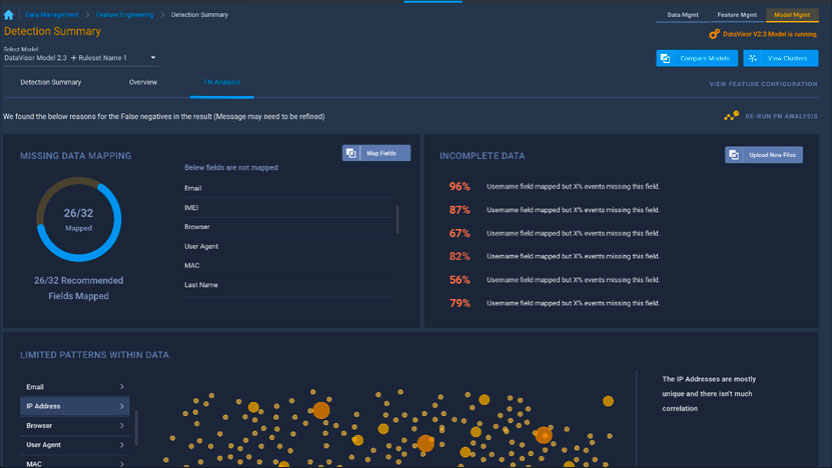Click the Compare Models button
Image resolution: width=832 pixels, height=468 pixels.
pyautogui.click(x=697, y=58)
